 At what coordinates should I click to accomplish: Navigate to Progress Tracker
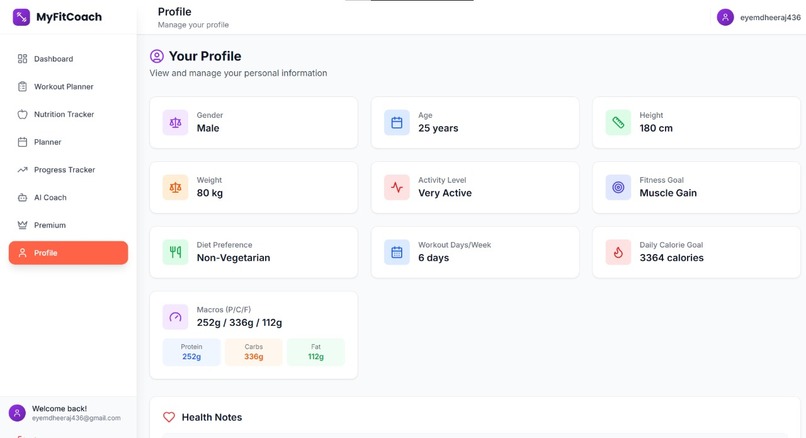point(68,170)
